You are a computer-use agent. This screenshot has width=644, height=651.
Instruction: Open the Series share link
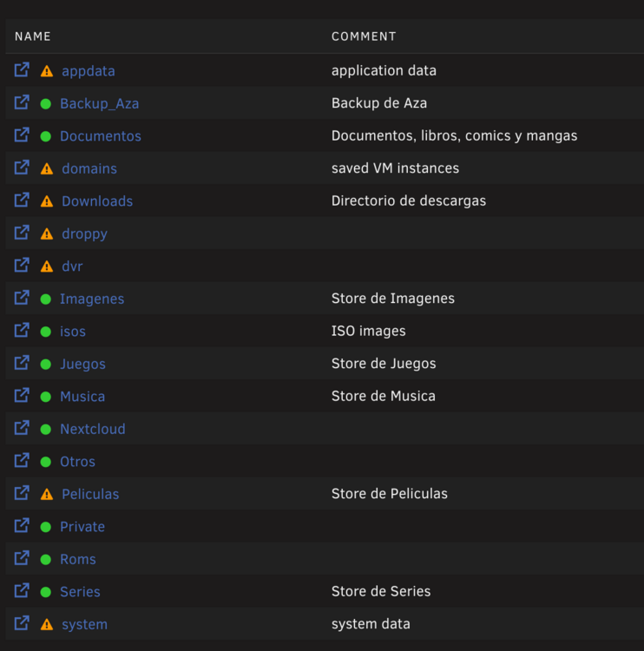tap(80, 592)
